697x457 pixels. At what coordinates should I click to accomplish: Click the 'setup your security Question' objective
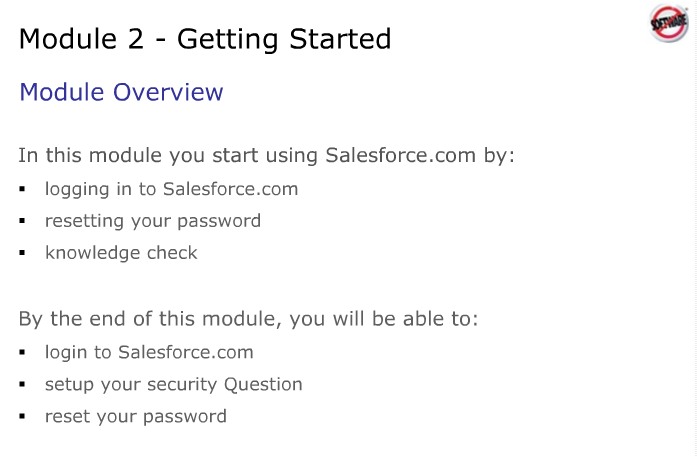click(x=173, y=385)
